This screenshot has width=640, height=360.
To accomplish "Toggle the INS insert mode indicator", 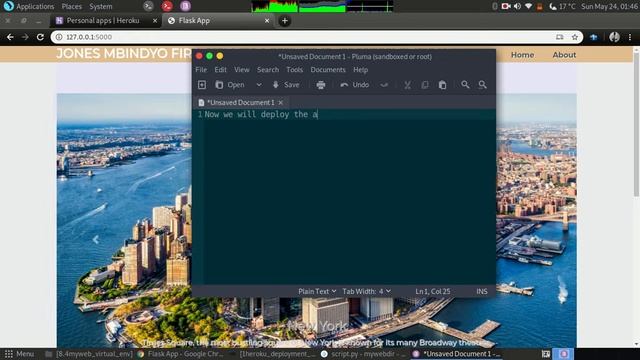I will (482, 291).
